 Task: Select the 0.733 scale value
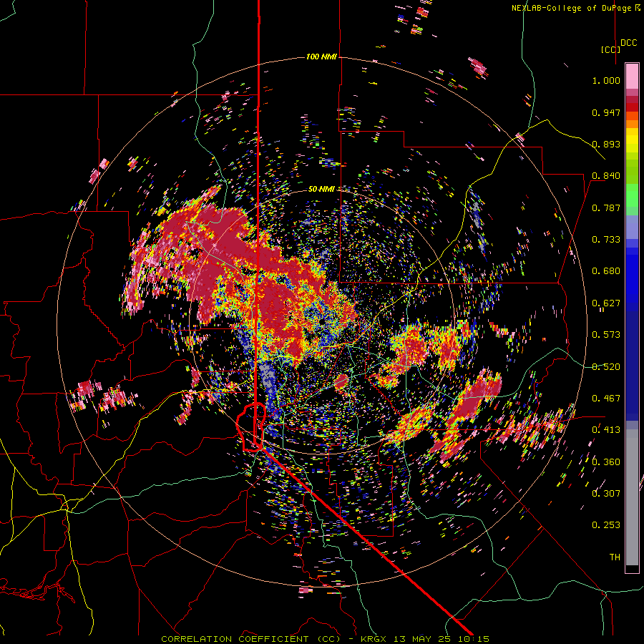point(606,240)
